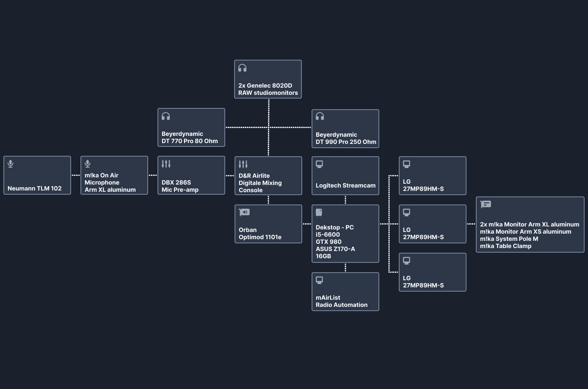Select the Optimod 1101e text

pos(260,237)
